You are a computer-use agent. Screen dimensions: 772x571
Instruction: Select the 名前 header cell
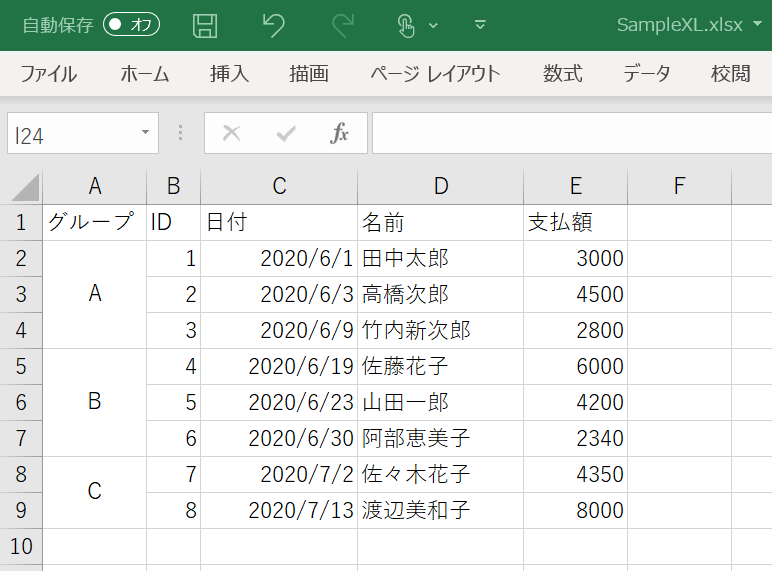click(x=440, y=222)
